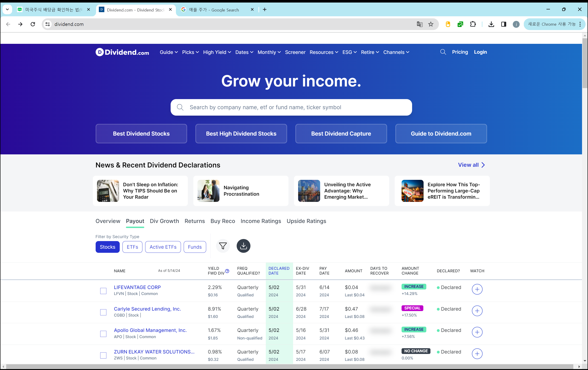Expand the Channels navigation dropdown
588x370 pixels.
coord(396,52)
